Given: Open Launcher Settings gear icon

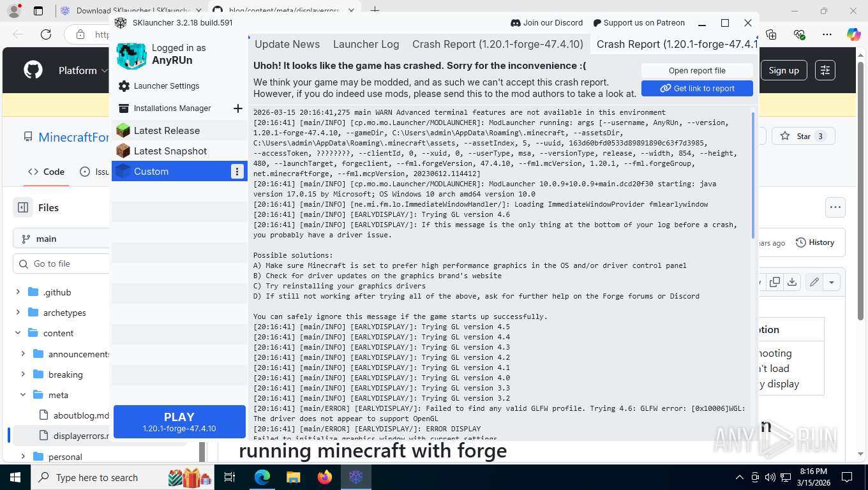Looking at the screenshot, I should tap(124, 86).
